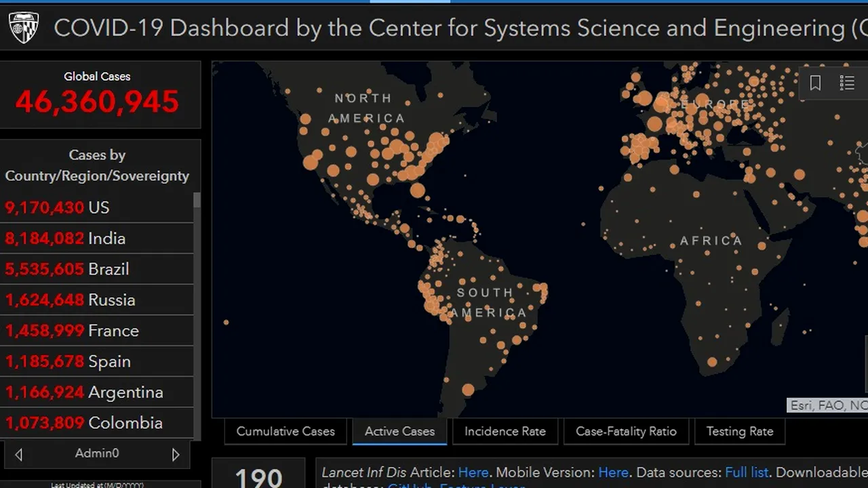Show the map legend list icon
This screenshot has height=488, width=868.
click(847, 83)
